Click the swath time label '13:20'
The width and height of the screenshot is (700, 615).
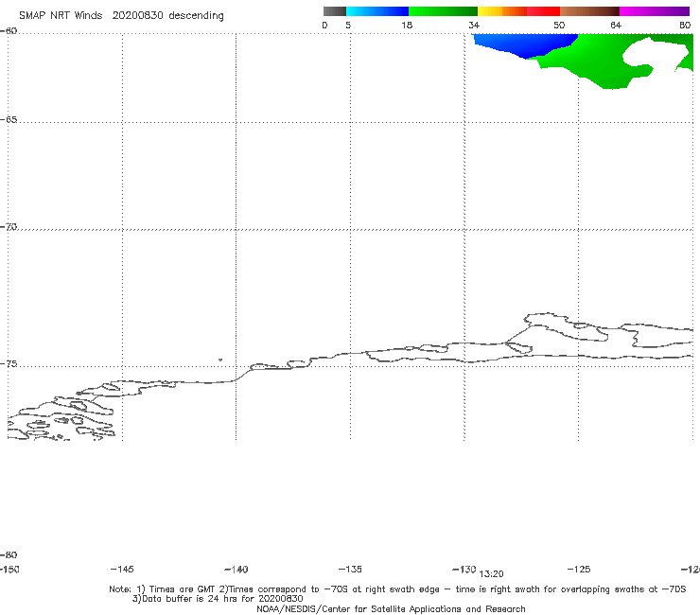pyautogui.click(x=492, y=574)
